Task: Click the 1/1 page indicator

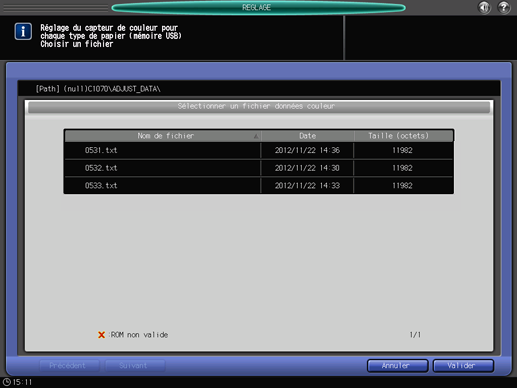Action: click(415, 335)
